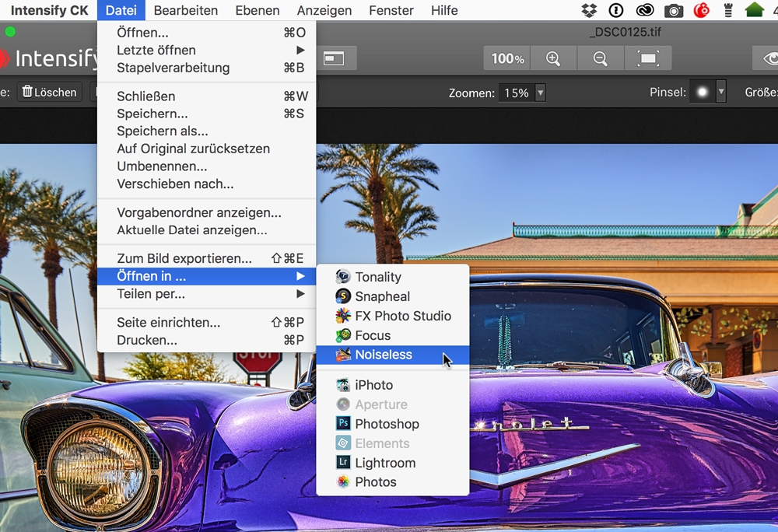Click the fit-to-screen icon

click(648, 58)
